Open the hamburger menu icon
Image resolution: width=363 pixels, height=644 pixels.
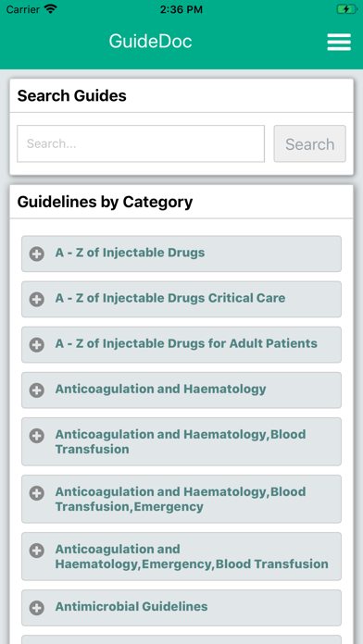pos(339,42)
